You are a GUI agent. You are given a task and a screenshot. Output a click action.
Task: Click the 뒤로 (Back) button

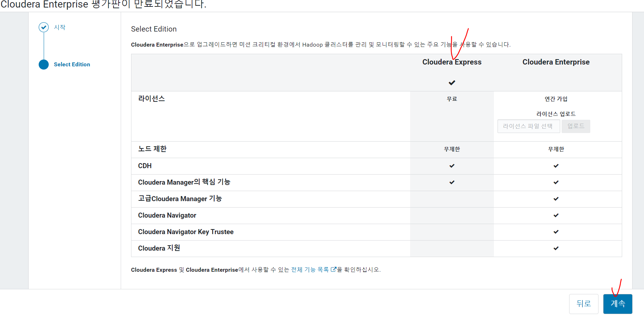(x=583, y=304)
